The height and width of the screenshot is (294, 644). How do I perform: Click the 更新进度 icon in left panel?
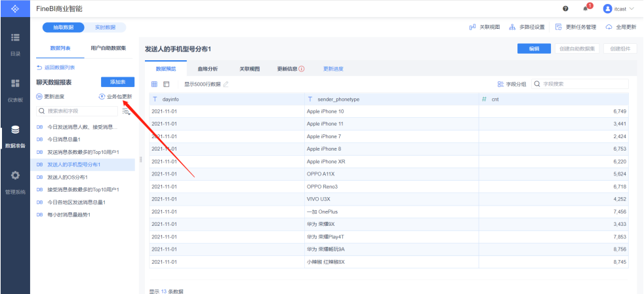pyautogui.click(x=39, y=97)
